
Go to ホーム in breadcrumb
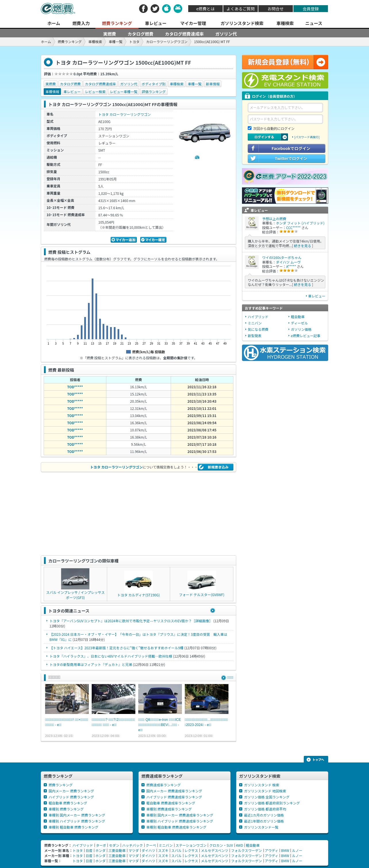[x=46, y=42]
